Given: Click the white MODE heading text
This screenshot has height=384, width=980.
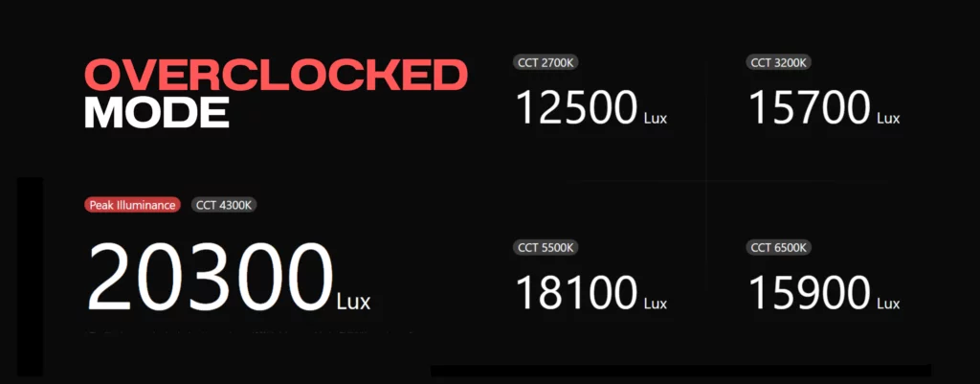Looking at the screenshot, I should (157, 113).
